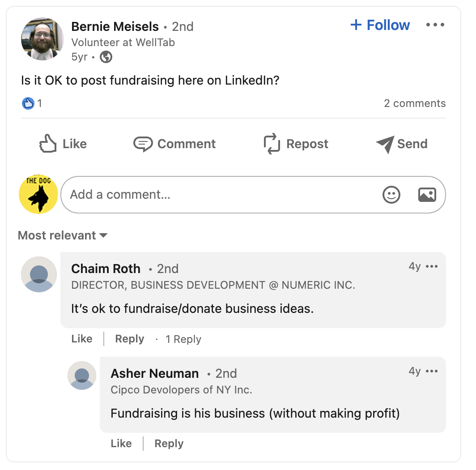Click the Add a comment text field
This screenshot has width=476, height=470.
[219, 195]
